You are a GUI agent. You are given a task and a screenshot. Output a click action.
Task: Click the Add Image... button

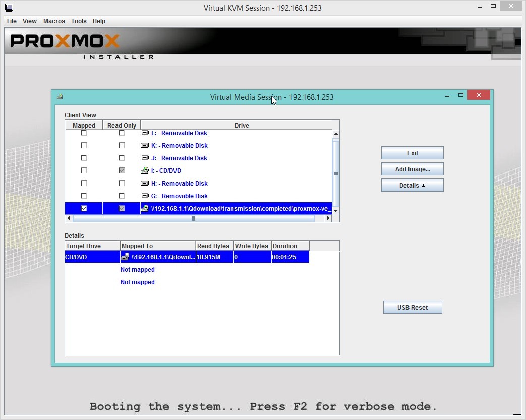[x=413, y=169]
